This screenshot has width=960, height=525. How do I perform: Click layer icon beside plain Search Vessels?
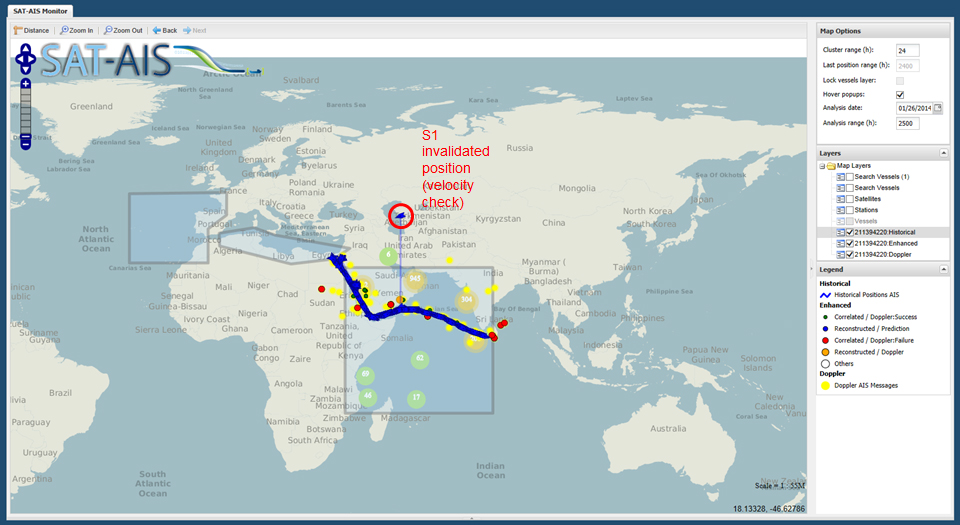click(841, 188)
